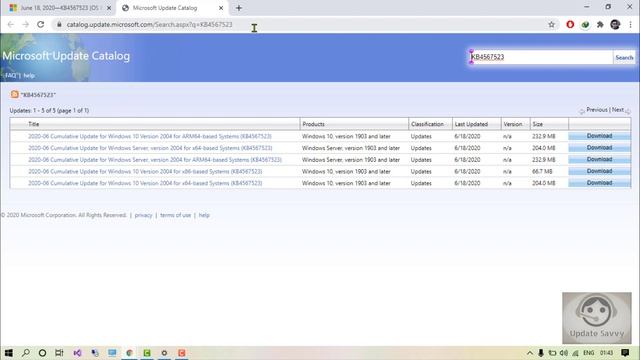Open Windows 10 x64-based update link

click(145, 183)
